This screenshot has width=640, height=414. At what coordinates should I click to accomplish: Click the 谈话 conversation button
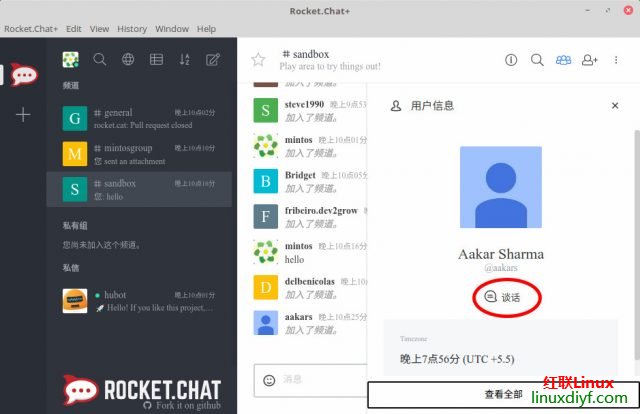coord(502,297)
